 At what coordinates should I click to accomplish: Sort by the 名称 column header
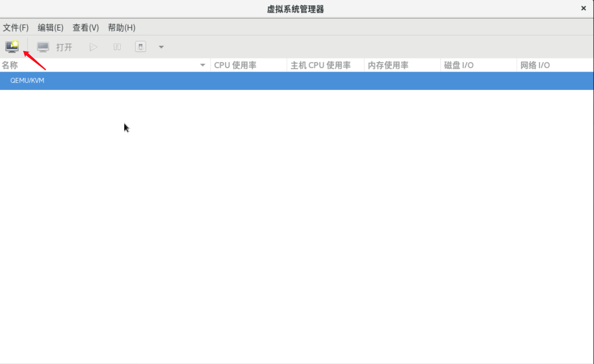(x=105, y=65)
